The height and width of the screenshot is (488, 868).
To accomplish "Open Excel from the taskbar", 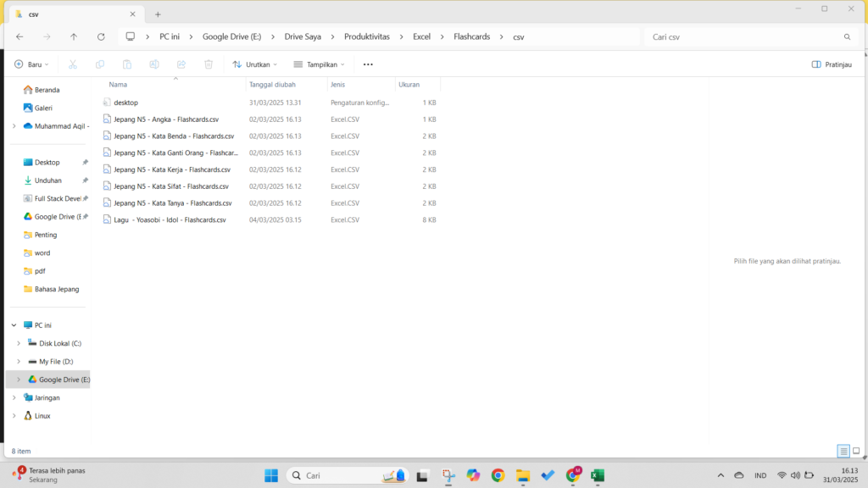I will [598, 475].
